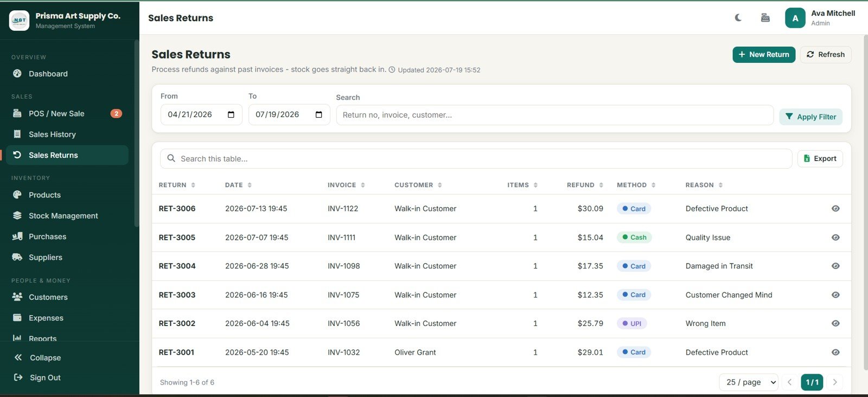
Task: Sort by INVOICE column
Action: [x=346, y=185]
